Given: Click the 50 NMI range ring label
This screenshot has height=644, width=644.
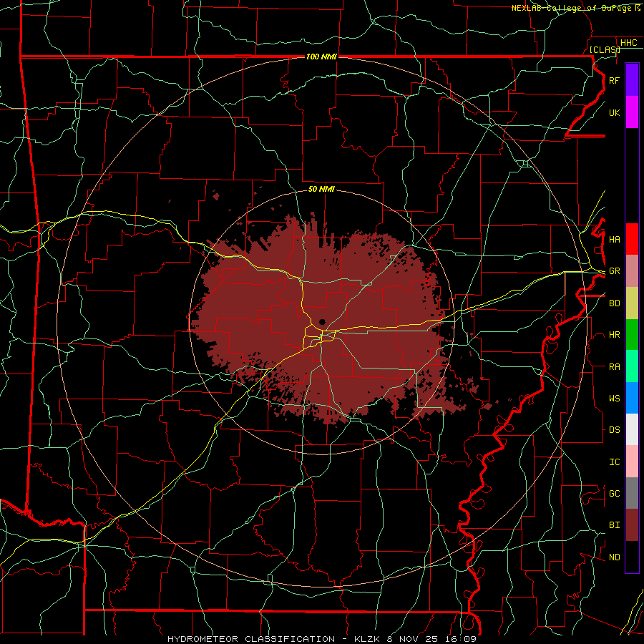Looking at the screenshot, I should click(x=321, y=189).
